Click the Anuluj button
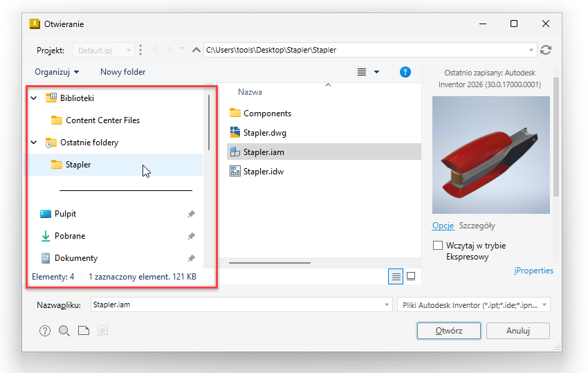 pos(518,331)
